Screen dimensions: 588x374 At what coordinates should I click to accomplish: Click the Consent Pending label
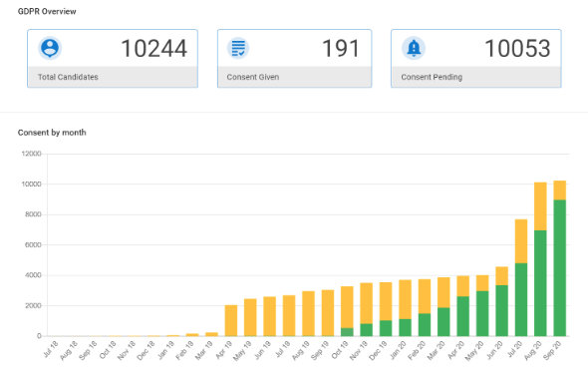coord(432,77)
